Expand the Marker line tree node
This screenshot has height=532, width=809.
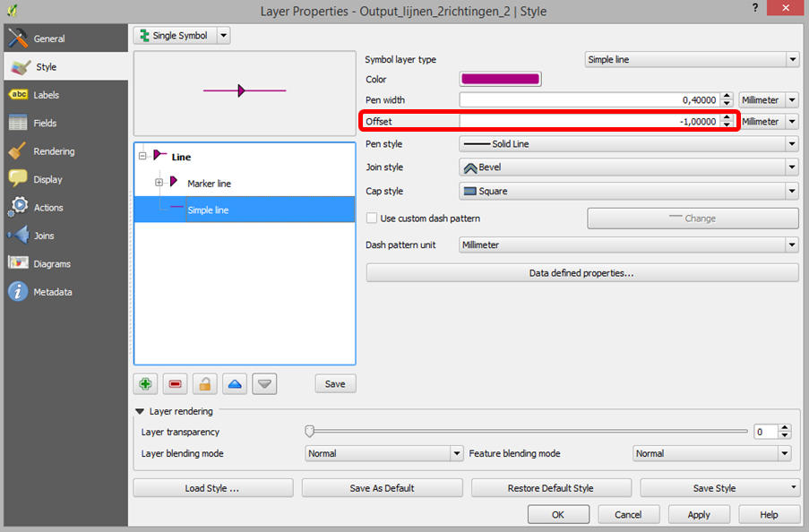tap(159, 183)
